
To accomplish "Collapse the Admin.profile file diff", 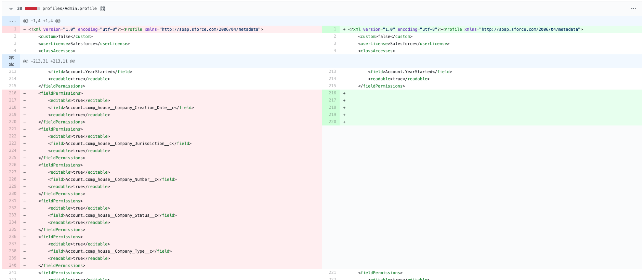I will [x=11, y=9].
